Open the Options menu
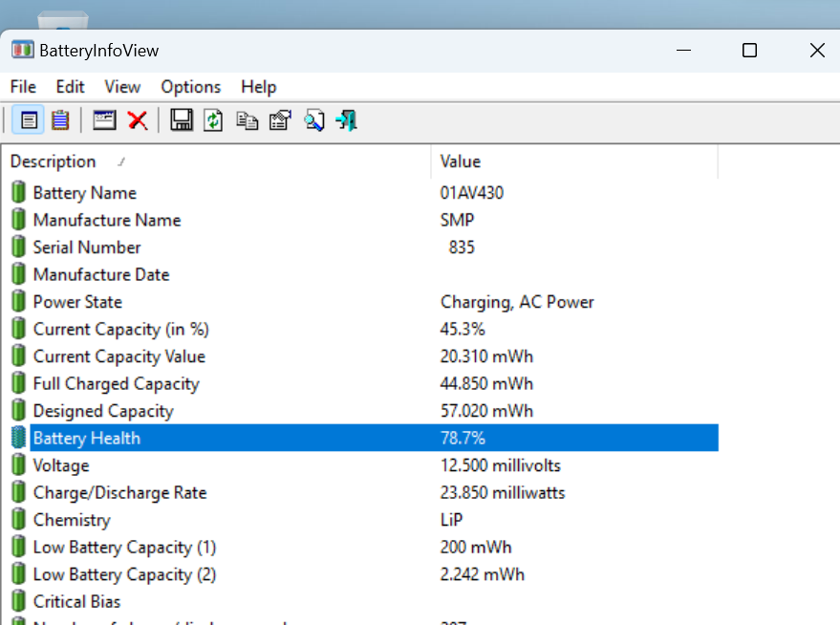Viewport: 840px width, 625px height. [191, 87]
